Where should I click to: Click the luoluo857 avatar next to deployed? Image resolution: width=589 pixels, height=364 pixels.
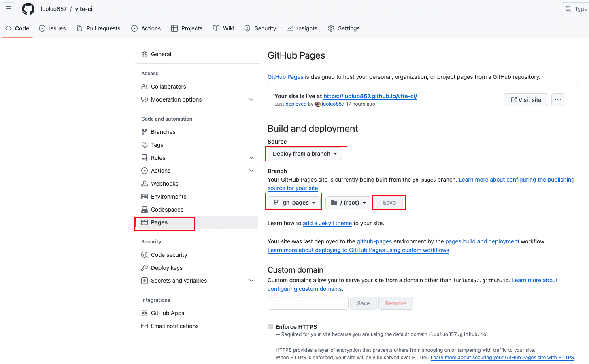(x=318, y=104)
